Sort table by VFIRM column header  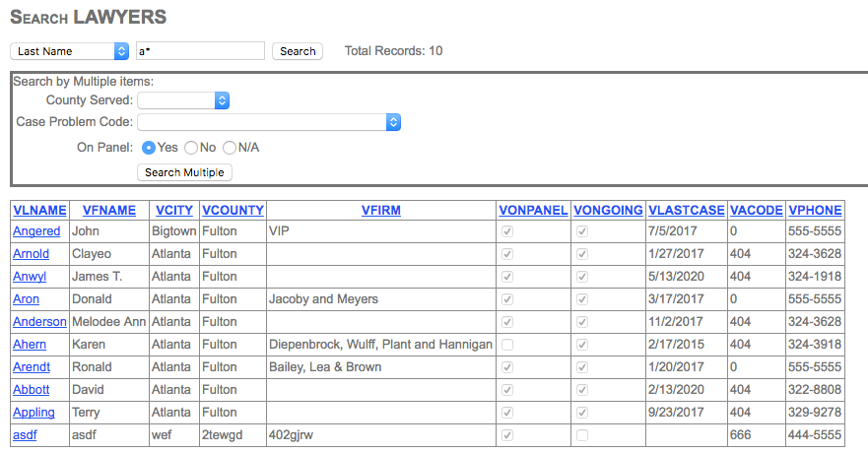[380, 210]
